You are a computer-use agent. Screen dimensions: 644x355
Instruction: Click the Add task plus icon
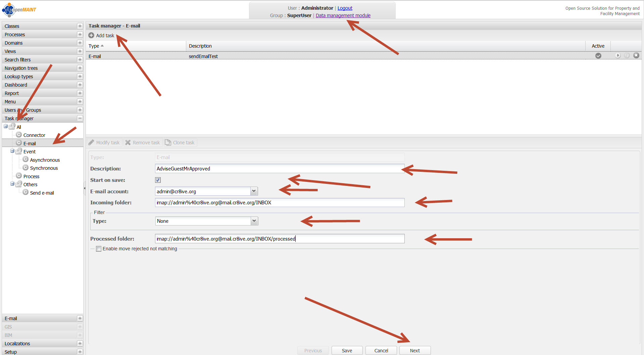click(91, 35)
